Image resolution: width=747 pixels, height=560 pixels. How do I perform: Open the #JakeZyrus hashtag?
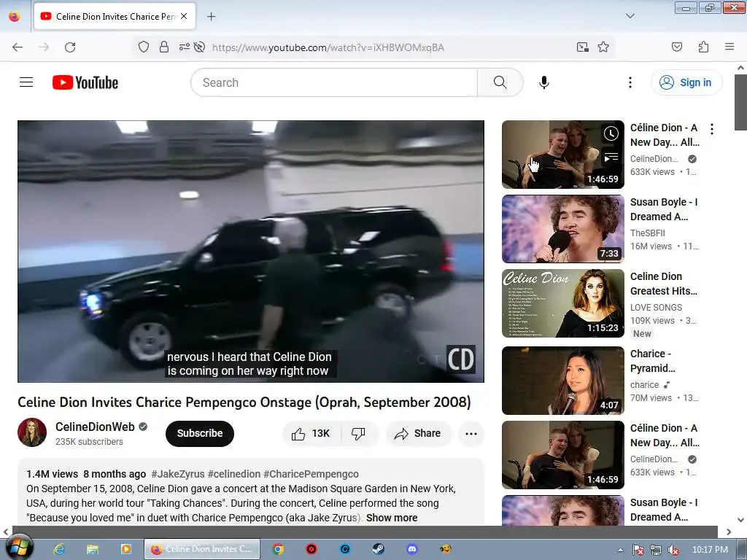(178, 474)
